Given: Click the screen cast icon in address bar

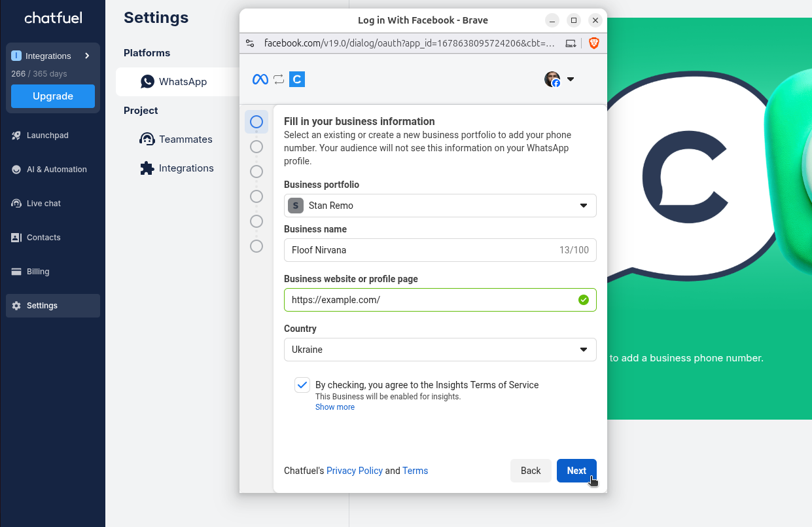Looking at the screenshot, I should (571, 43).
